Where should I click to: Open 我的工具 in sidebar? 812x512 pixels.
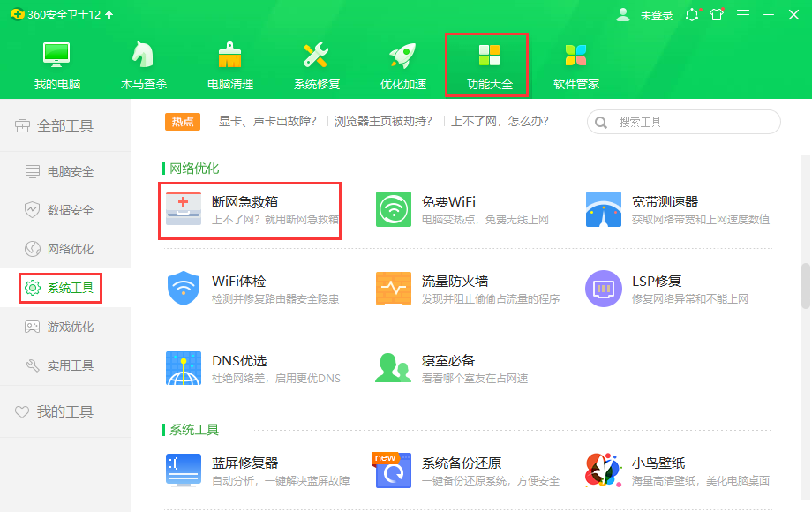coord(65,411)
